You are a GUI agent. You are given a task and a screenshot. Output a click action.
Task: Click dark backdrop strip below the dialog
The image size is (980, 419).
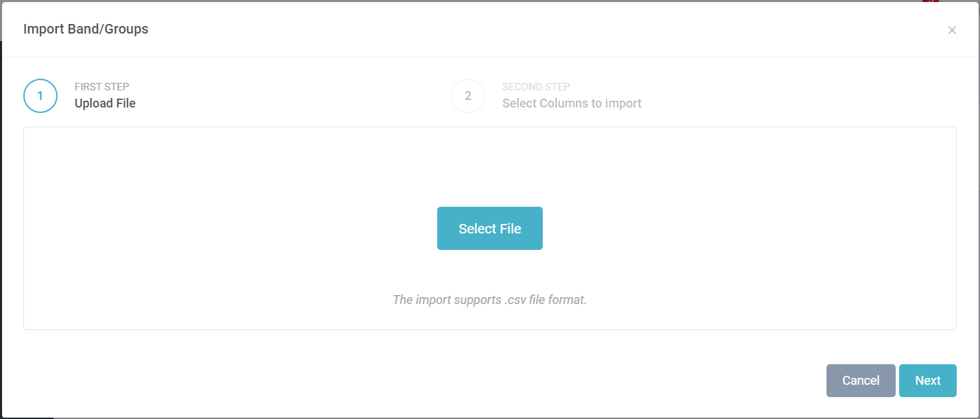pyautogui.click(x=27, y=418)
